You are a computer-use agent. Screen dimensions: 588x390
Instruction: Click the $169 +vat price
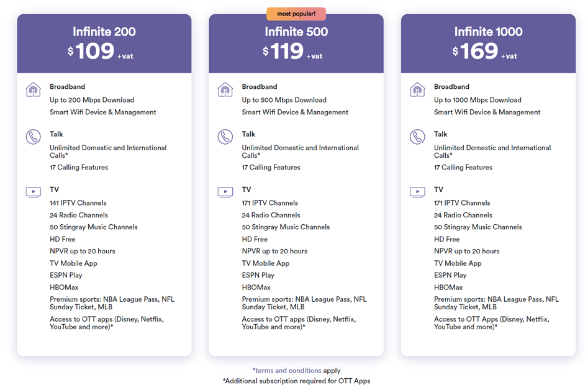click(x=484, y=51)
